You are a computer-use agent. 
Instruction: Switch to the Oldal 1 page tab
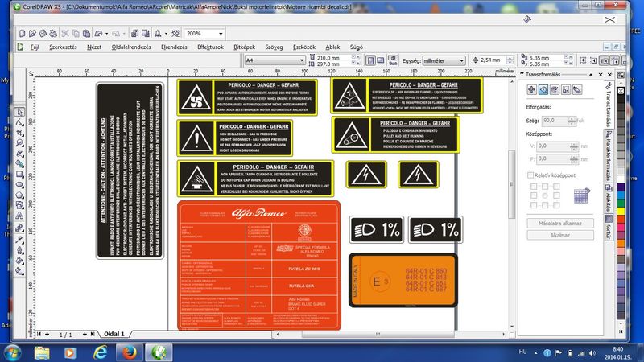[114, 334]
